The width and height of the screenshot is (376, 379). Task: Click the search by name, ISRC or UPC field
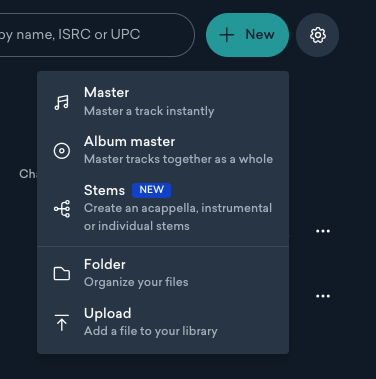point(97,35)
